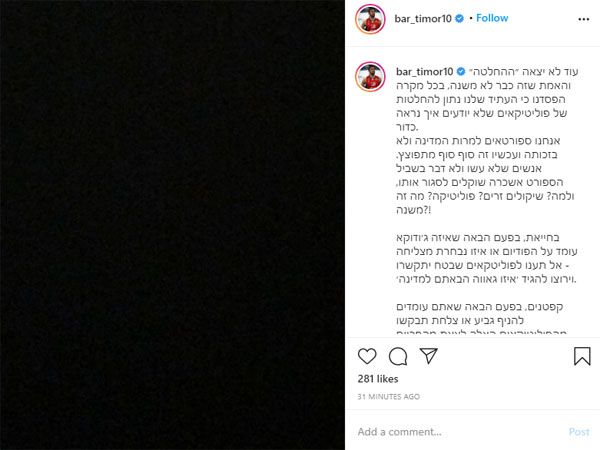Open the 31 minutes ago timestamp
Viewport: 600px width, 450px height.
point(388,397)
